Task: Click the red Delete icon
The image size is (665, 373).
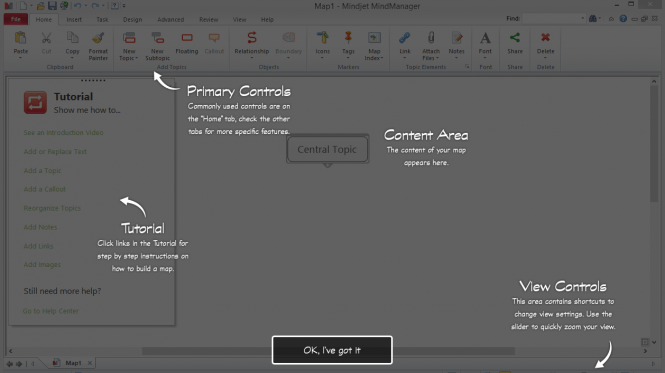Action: point(545,37)
